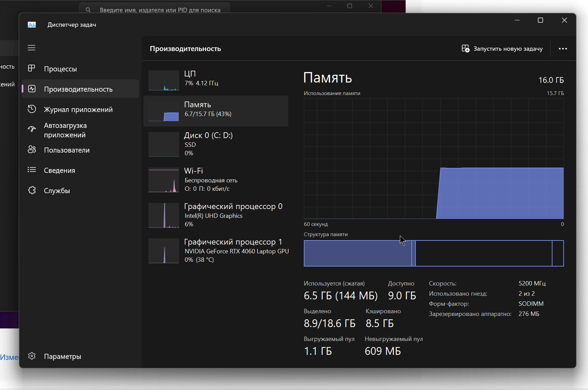This screenshot has height=390, width=588.
Task: Switch to Сведения page
Action: tap(81, 170)
